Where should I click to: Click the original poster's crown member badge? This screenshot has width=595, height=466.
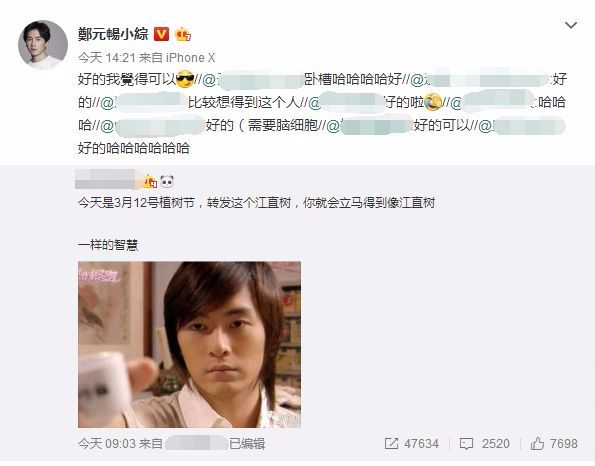coord(150,181)
